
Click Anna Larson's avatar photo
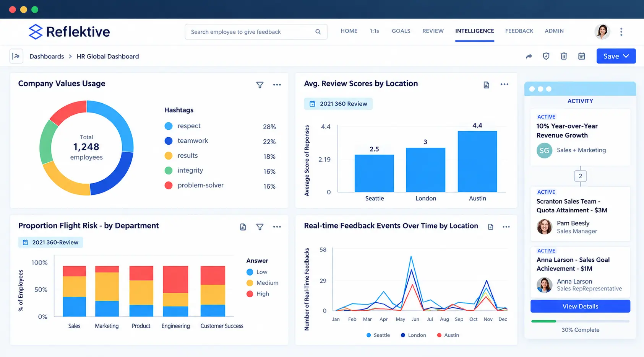pos(544,285)
